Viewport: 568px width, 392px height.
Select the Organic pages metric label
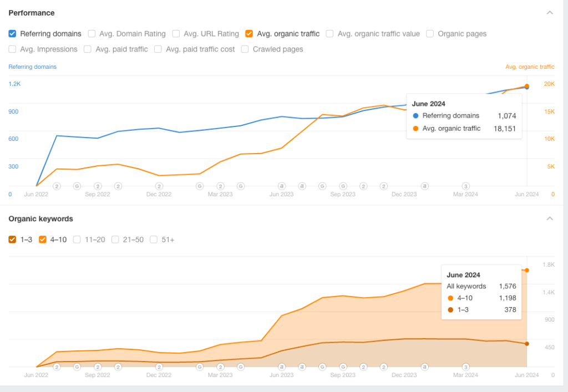461,34
